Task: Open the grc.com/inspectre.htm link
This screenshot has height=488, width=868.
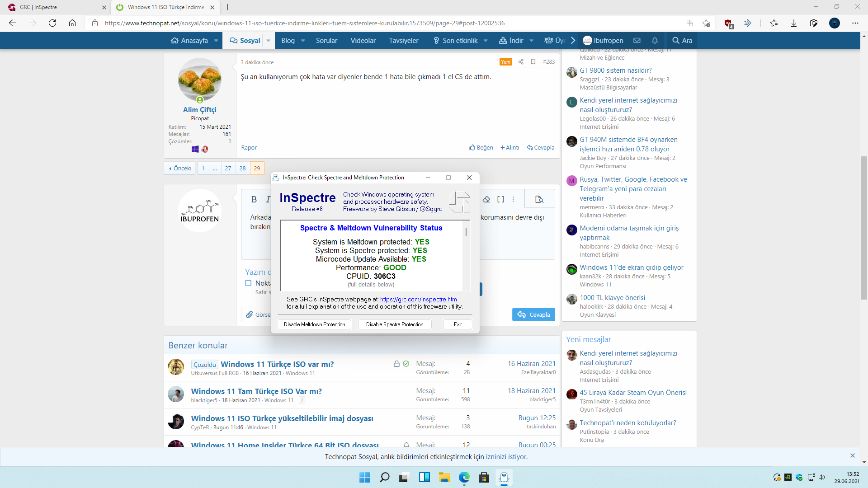Action: click(418, 299)
